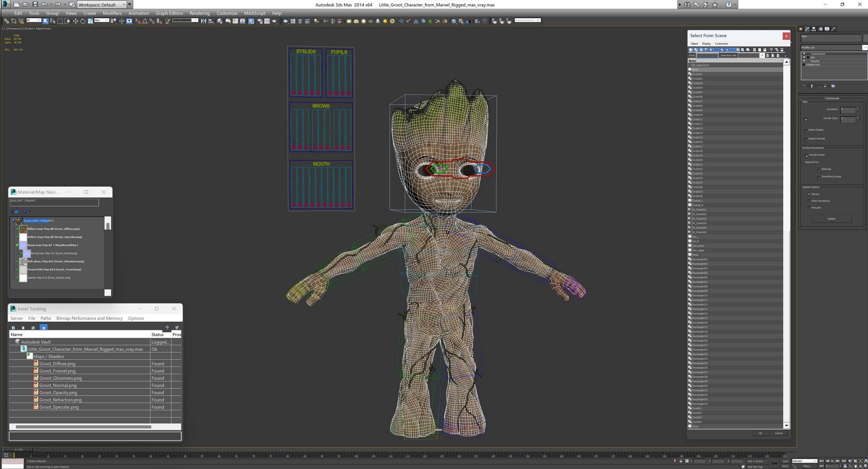Open the MAXScript menu
This screenshot has width=868, height=469.
(x=255, y=13)
